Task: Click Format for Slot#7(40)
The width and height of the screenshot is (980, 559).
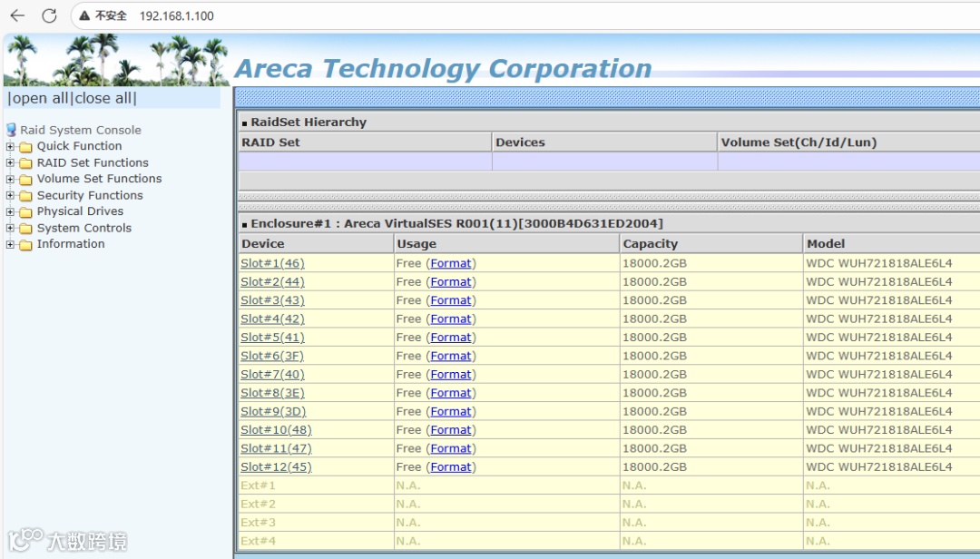Action: pyautogui.click(x=451, y=375)
